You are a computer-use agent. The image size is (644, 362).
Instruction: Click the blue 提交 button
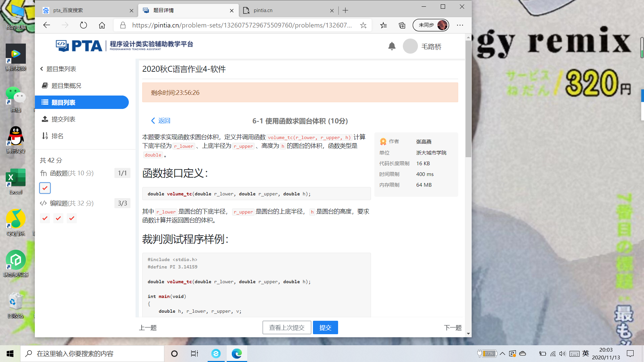click(325, 327)
